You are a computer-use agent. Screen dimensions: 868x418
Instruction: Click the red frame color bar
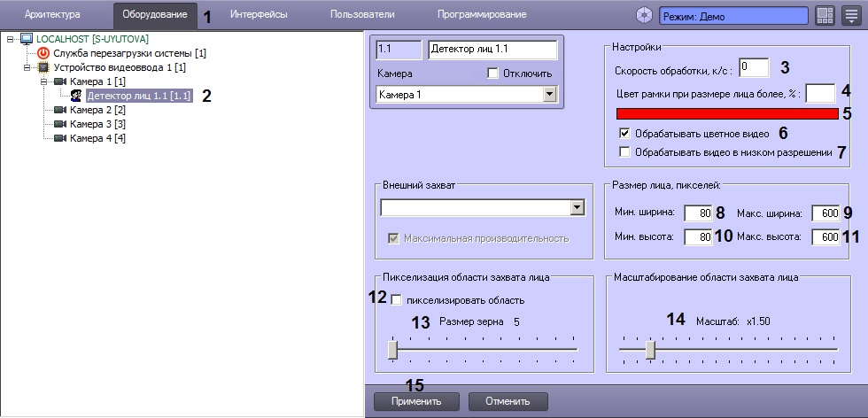pos(727,113)
